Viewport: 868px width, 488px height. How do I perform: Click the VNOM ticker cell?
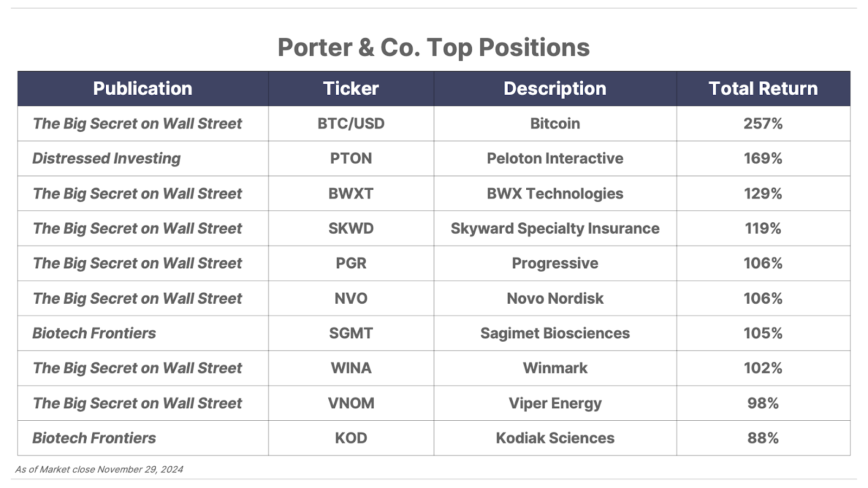click(x=351, y=403)
